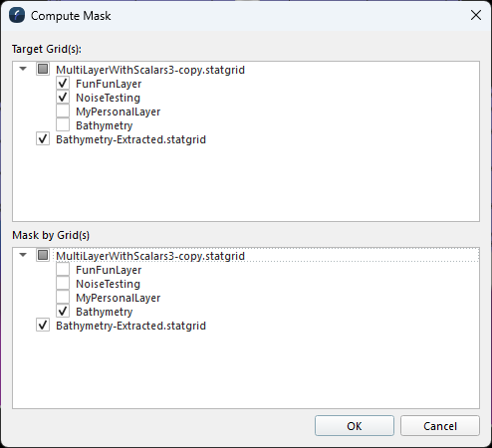
Task: Uncheck FunFunLayer in Target Grids
Action: [63, 84]
